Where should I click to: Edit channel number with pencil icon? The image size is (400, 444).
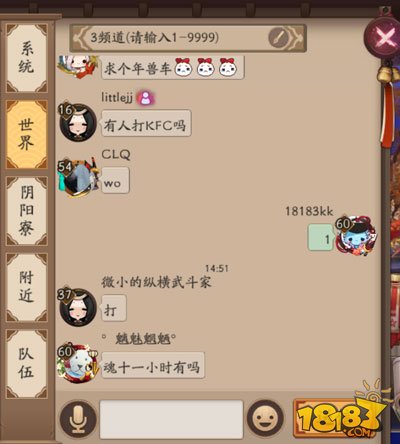point(280,38)
